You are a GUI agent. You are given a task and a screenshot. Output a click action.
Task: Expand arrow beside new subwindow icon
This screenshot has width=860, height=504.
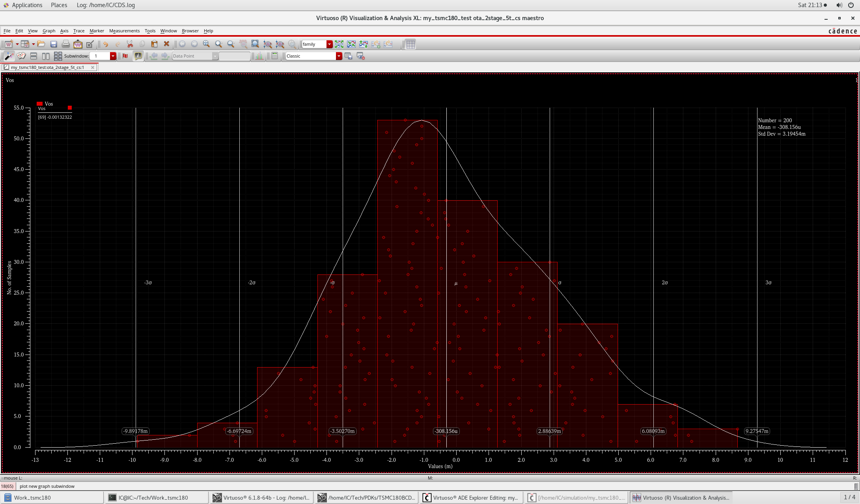(x=33, y=44)
